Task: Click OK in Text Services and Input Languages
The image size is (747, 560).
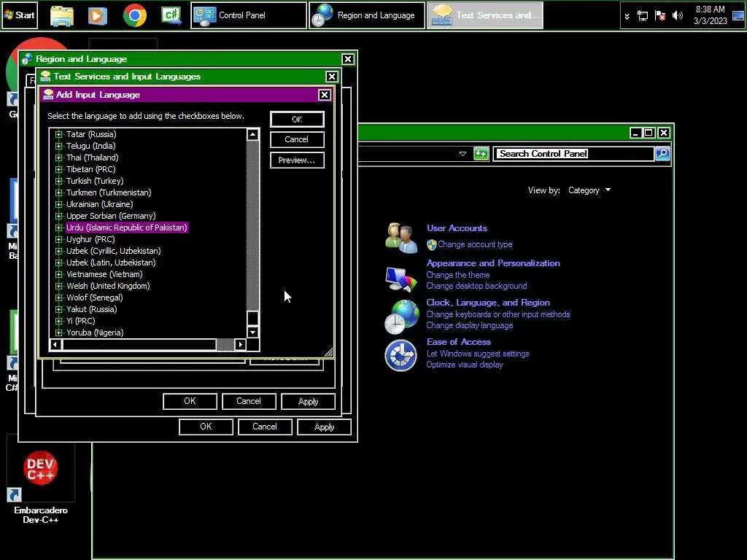Action: pos(190,401)
